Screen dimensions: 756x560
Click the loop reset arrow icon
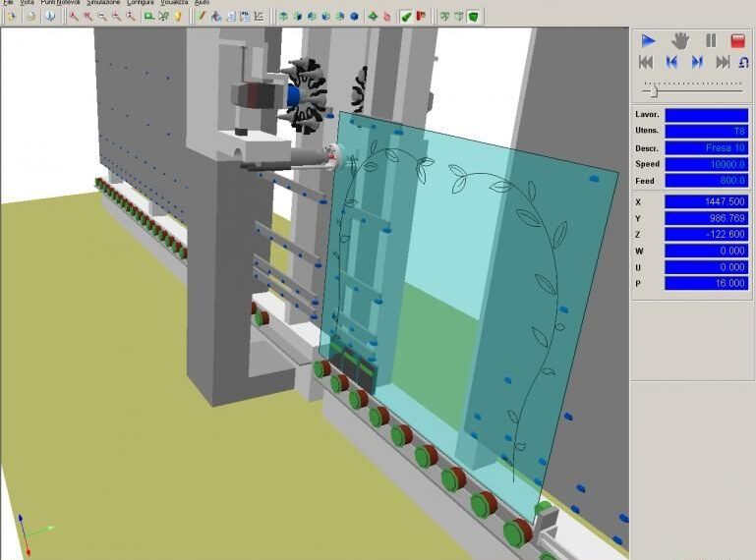point(743,62)
